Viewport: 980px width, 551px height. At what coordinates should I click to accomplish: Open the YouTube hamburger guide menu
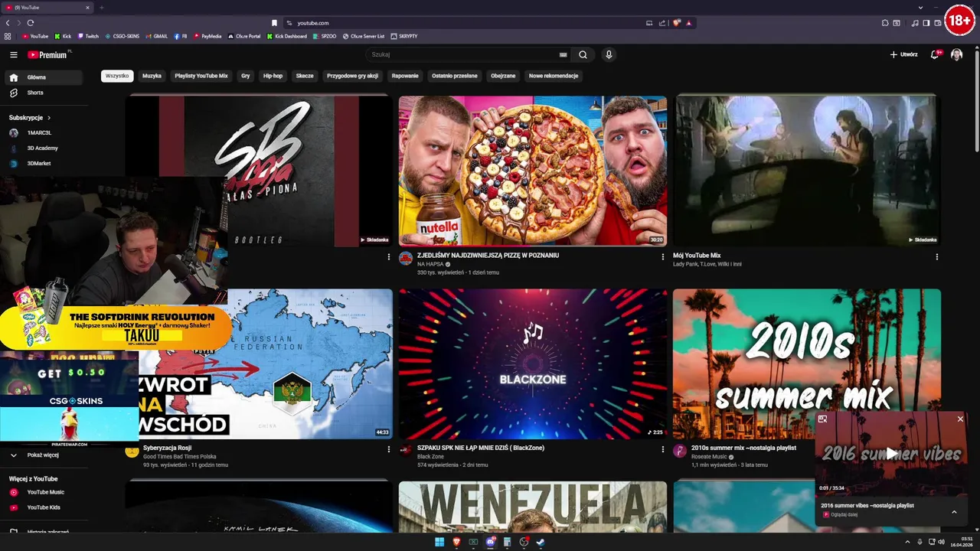pos(13,54)
